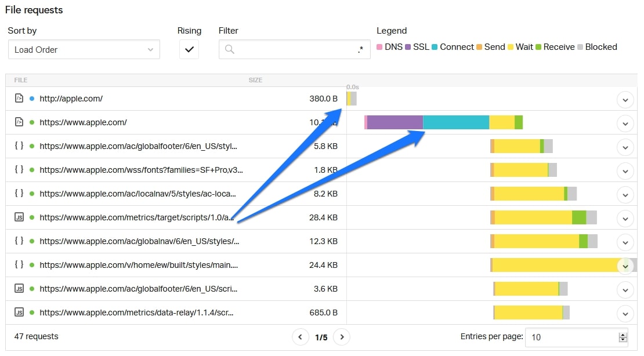Expand details for metrics/data-relay row

tap(625, 314)
